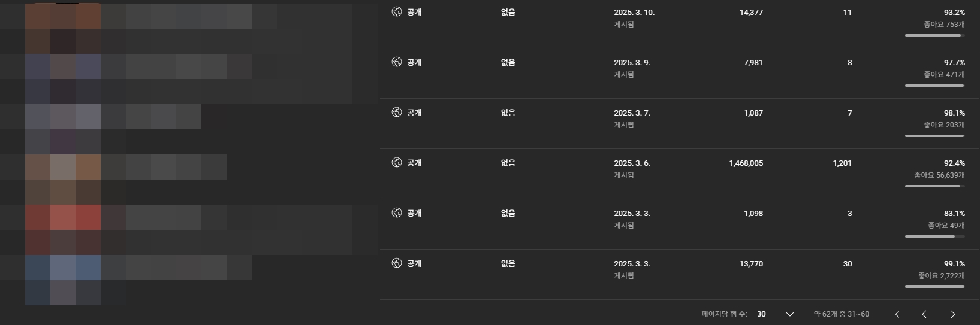Screen dimensions: 980x325
Task: Select rows per page value 30
Action: 761,314
